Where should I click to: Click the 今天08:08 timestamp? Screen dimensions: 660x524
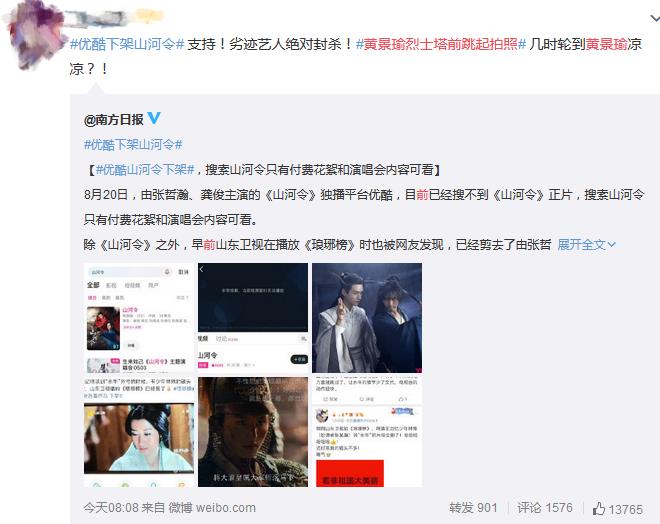(111, 508)
